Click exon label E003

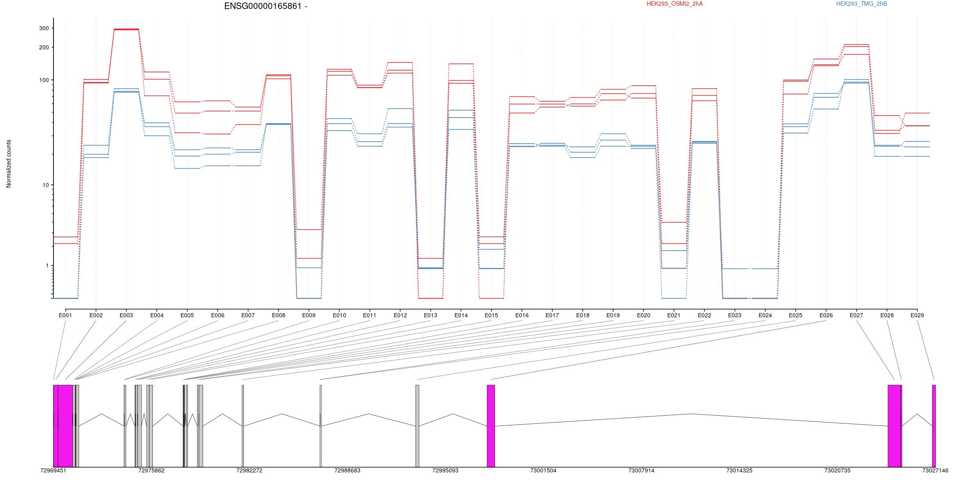click(x=126, y=315)
